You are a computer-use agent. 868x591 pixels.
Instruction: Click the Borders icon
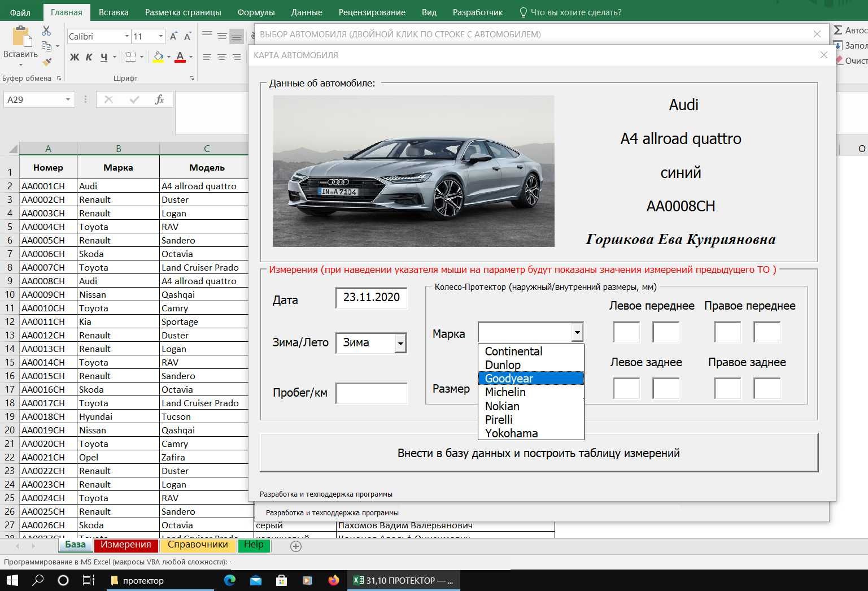[x=130, y=57]
